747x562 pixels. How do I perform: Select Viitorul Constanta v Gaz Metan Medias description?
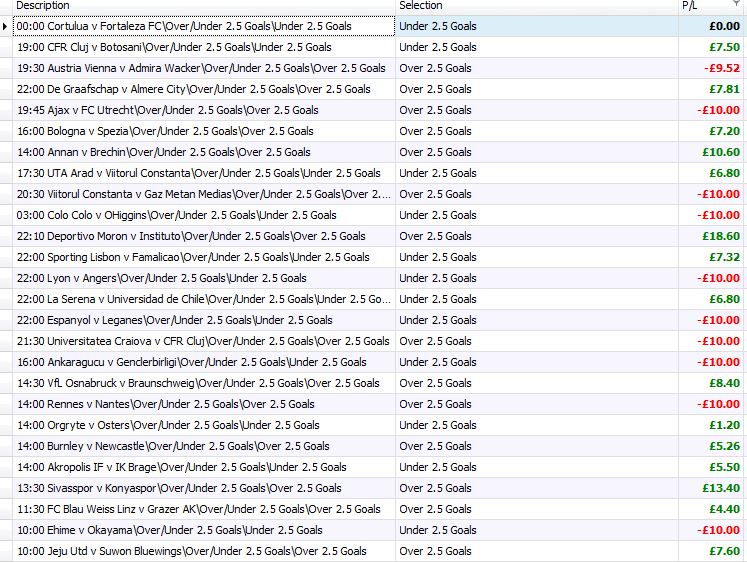[204, 194]
